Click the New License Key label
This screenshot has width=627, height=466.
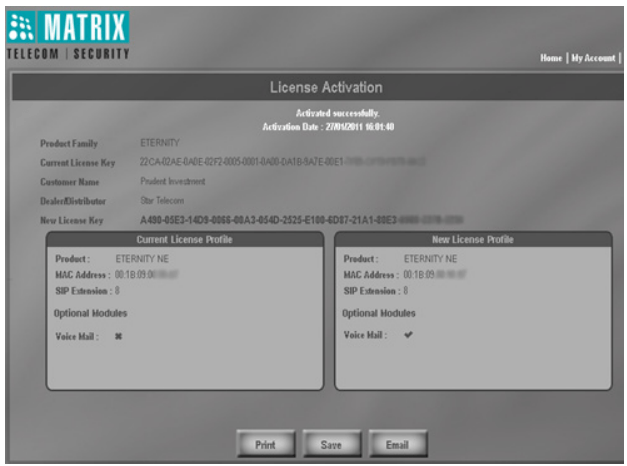pyautogui.click(x=72, y=220)
